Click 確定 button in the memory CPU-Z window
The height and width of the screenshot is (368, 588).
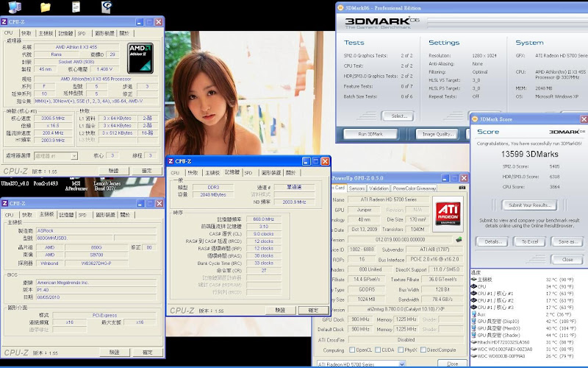point(313,310)
